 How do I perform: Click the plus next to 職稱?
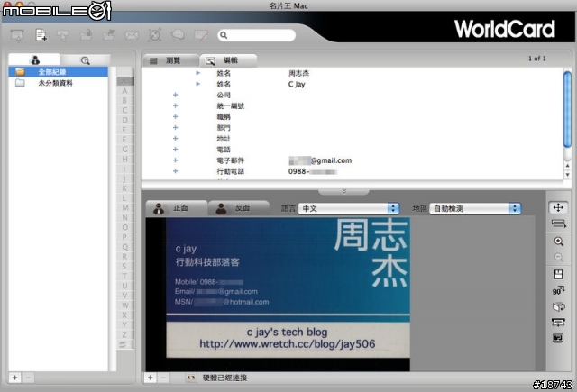pos(176,116)
